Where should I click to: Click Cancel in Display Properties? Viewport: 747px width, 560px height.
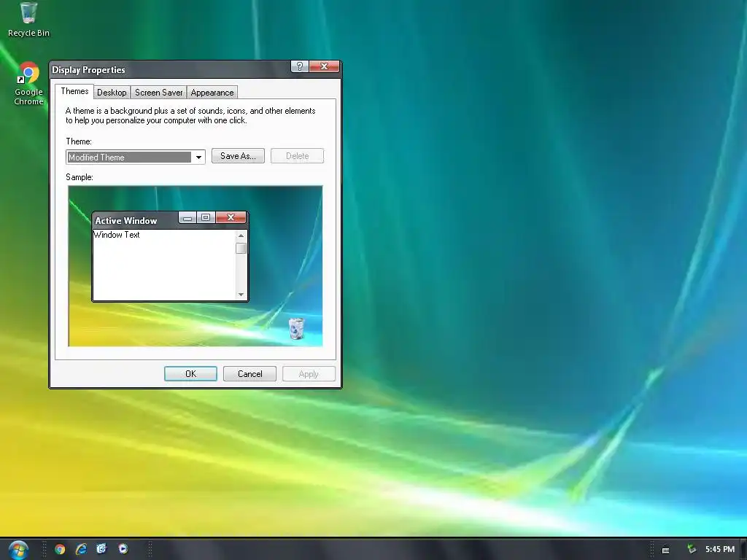[249, 374]
